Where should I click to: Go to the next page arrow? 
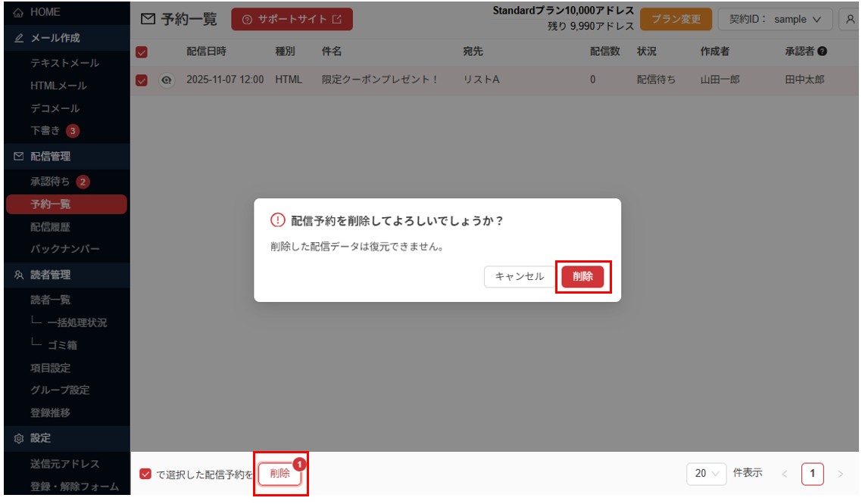[840, 474]
